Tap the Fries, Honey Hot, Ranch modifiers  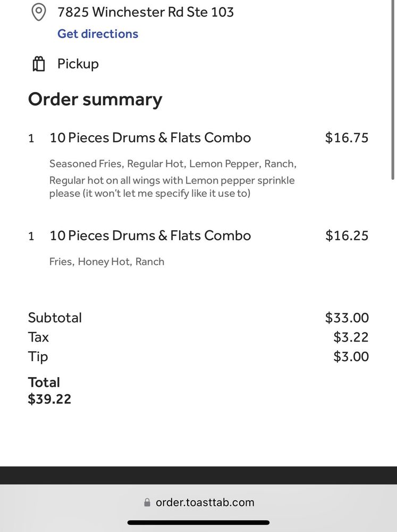107,262
